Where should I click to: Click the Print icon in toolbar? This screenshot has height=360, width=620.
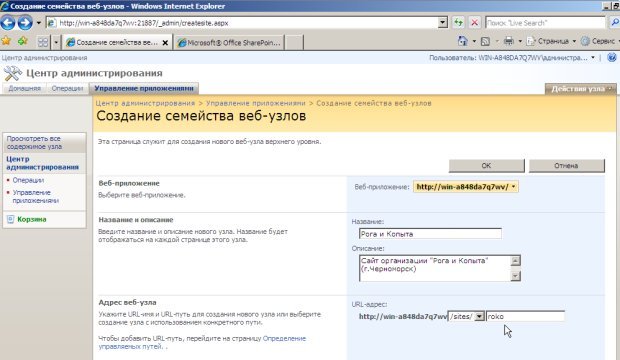click(508, 41)
